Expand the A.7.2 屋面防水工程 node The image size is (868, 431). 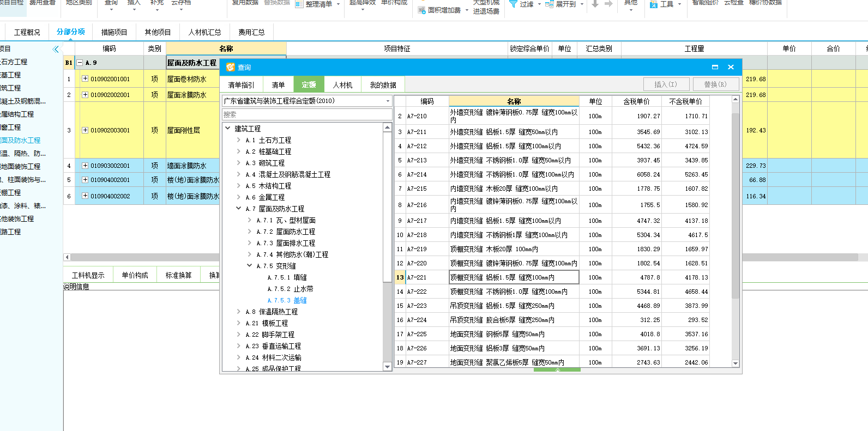(x=250, y=232)
